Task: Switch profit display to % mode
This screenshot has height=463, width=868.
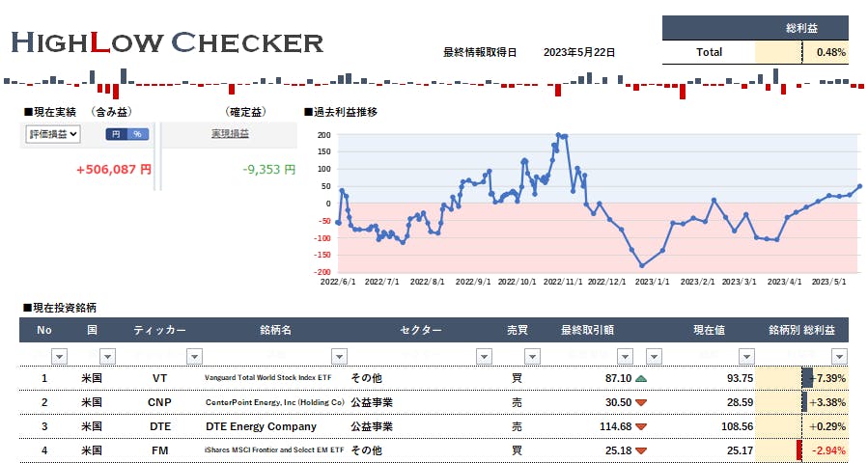Action: pyautogui.click(x=137, y=134)
